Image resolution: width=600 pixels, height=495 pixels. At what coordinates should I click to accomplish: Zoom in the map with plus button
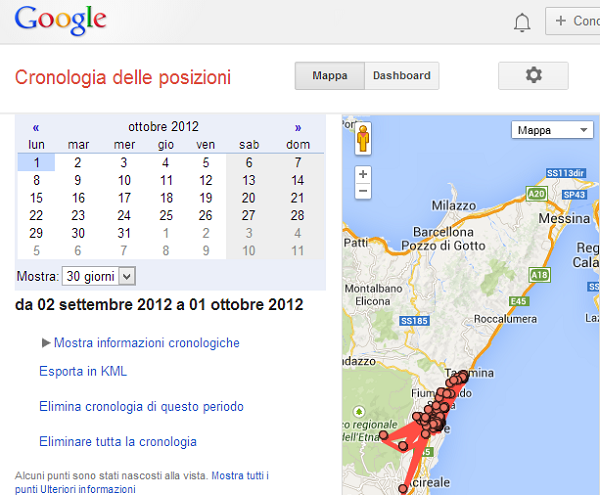[363, 174]
